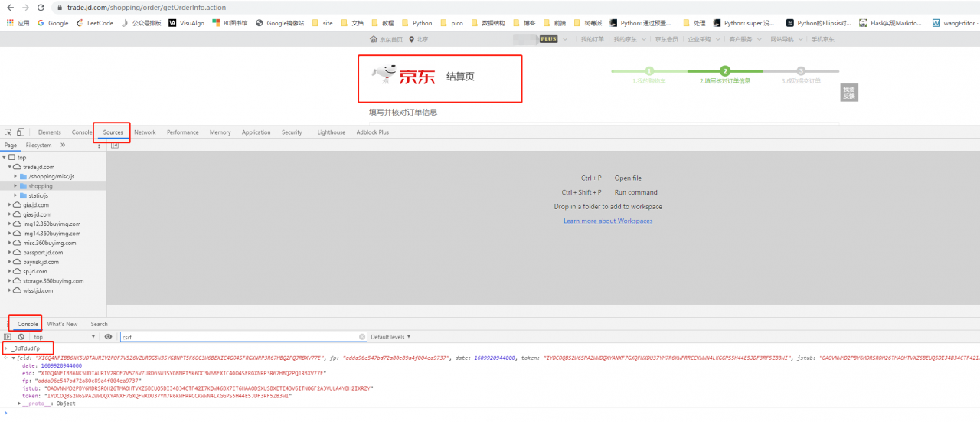
Task: Open the LeetCode bookmark
Action: 95,23
